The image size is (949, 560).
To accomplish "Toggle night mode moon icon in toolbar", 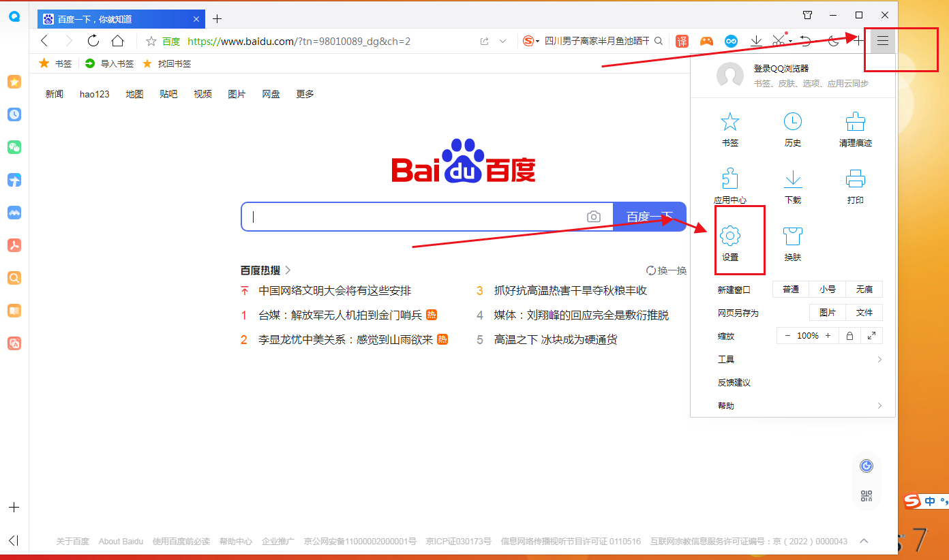I will coord(834,41).
